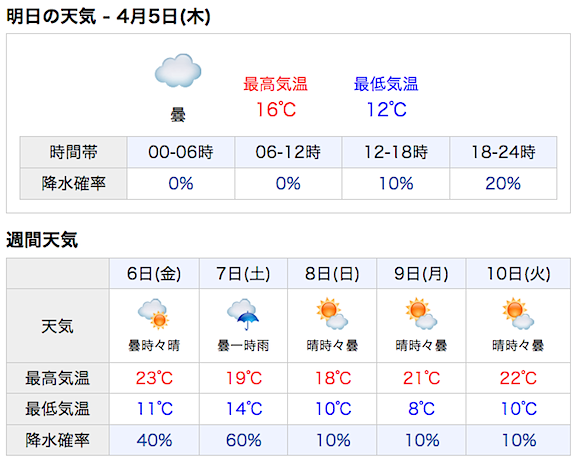Viewport: 576px width, 460px height.
Task: Click the 18-24時 time slot header
Action: [503, 152]
